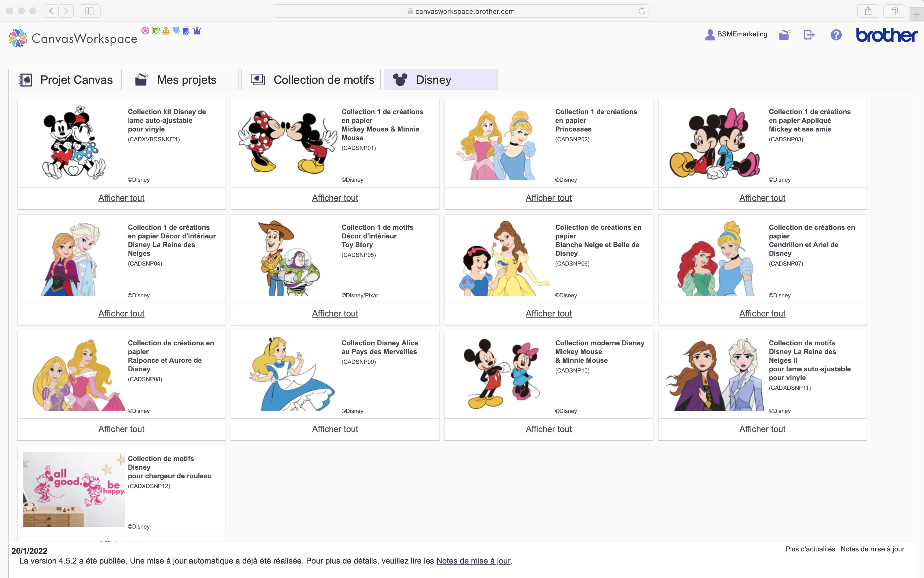Click the orange cake badge icon
Viewport: 924px width, 578px height.
point(166,31)
